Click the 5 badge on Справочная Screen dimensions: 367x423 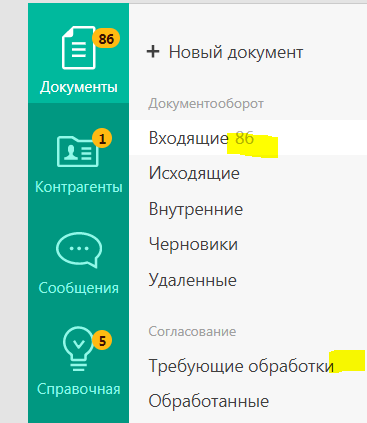tap(102, 341)
